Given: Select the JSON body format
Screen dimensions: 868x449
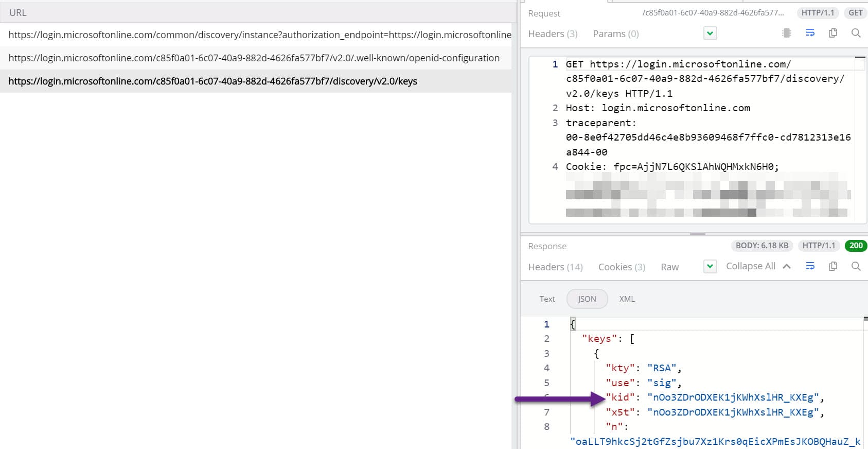Looking at the screenshot, I should 587,299.
